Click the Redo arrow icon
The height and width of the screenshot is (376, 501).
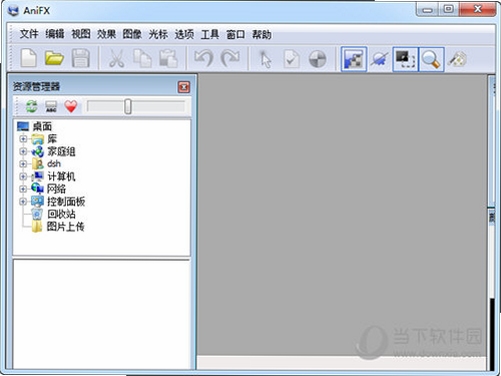tap(230, 59)
